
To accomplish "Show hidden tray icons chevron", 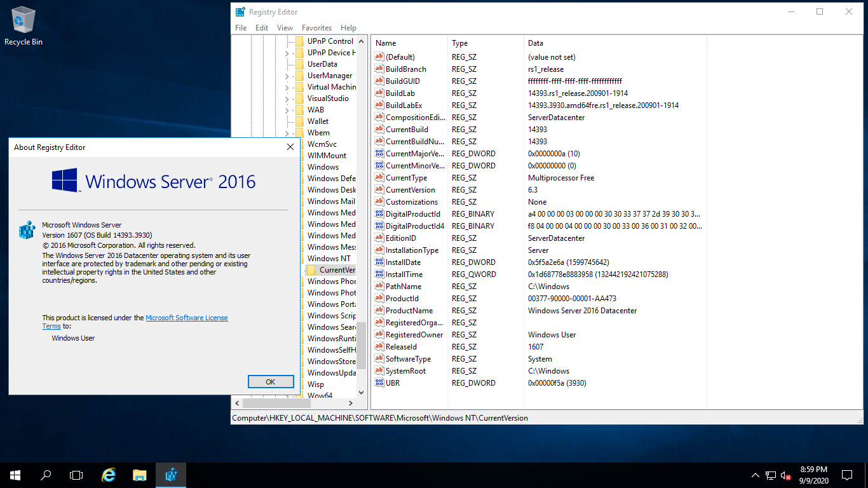I will click(755, 475).
